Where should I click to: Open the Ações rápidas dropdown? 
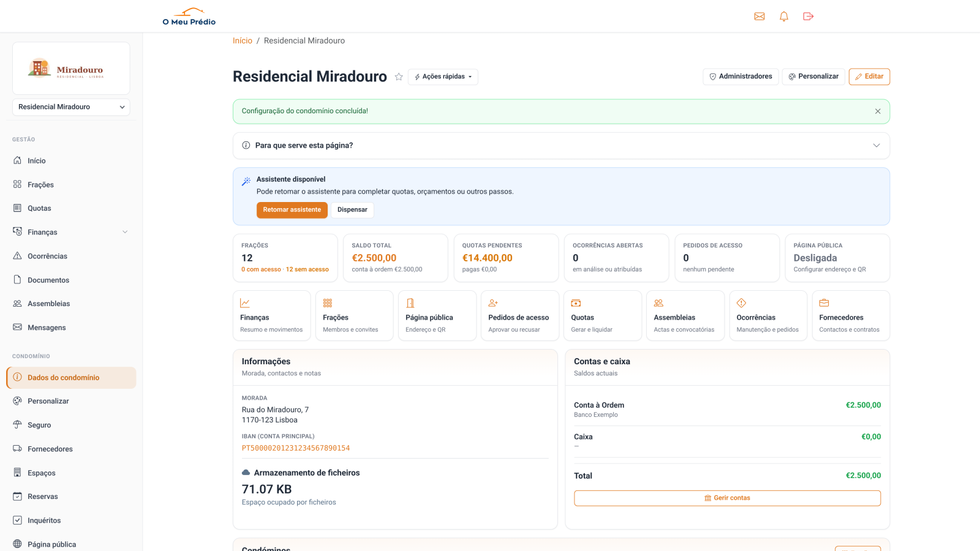click(443, 77)
